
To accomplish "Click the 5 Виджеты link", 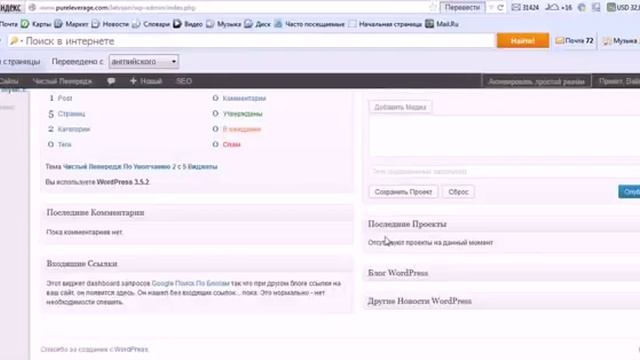I will pos(200,167).
